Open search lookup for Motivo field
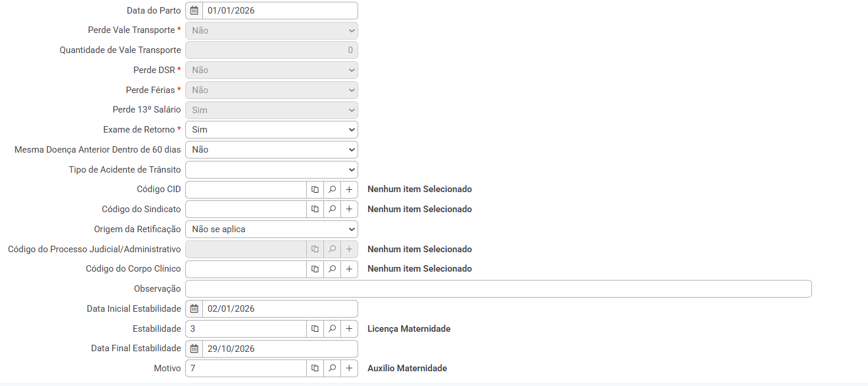Image resolution: width=868 pixels, height=386 pixels. click(332, 368)
